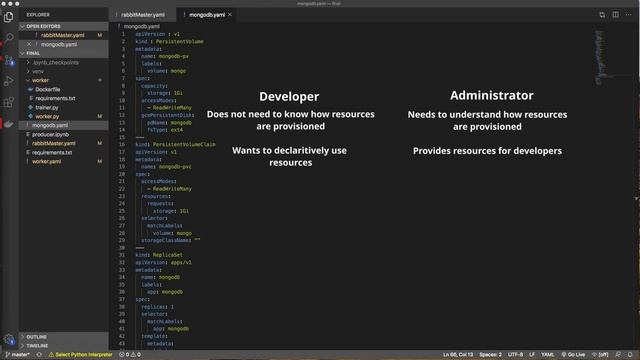Open worker.py file

[x=47, y=116]
